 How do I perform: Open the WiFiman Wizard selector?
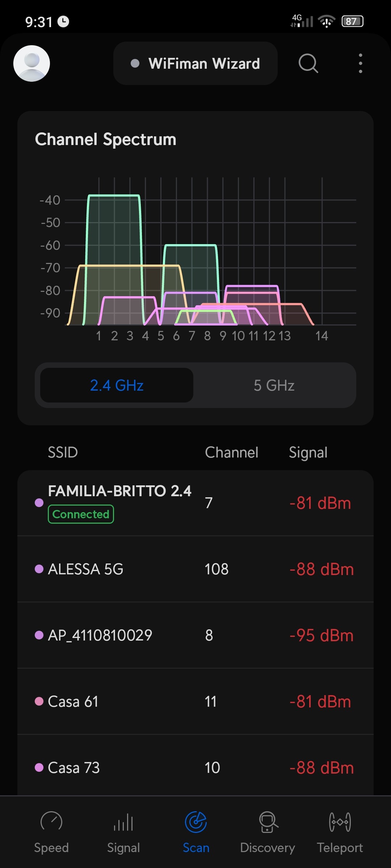pyautogui.click(x=195, y=63)
